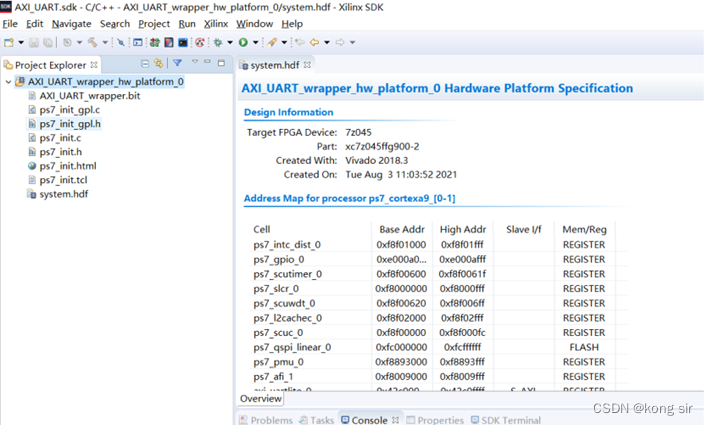Image resolution: width=708 pixels, height=425 pixels.
Task: Click the Save All toolbar icon
Action: [47, 42]
